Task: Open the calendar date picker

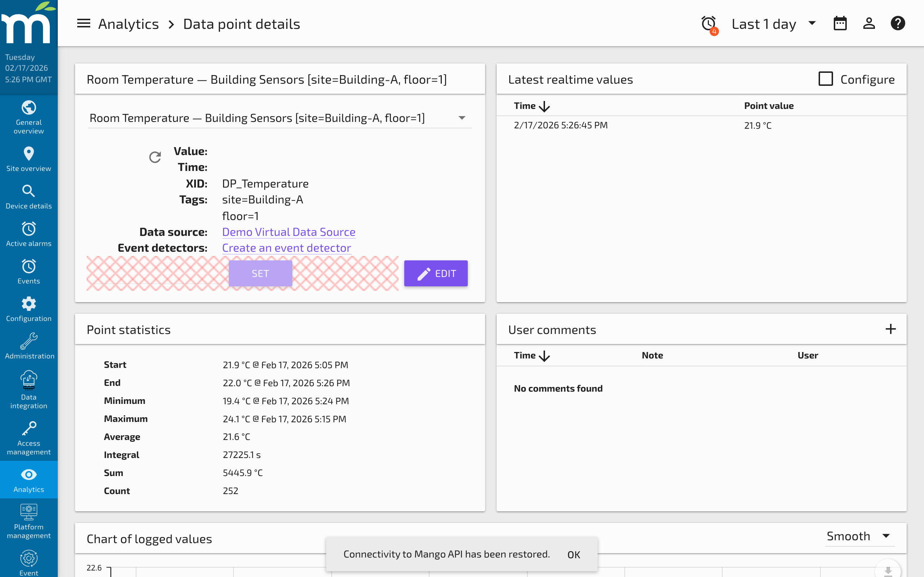Action: click(840, 23)
